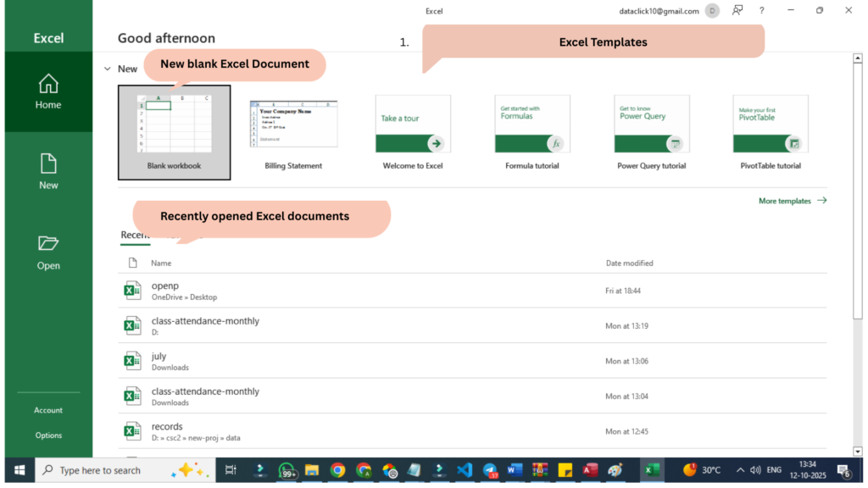Collapse the New section chevron
868x488 pixels.
coord(107,69)
